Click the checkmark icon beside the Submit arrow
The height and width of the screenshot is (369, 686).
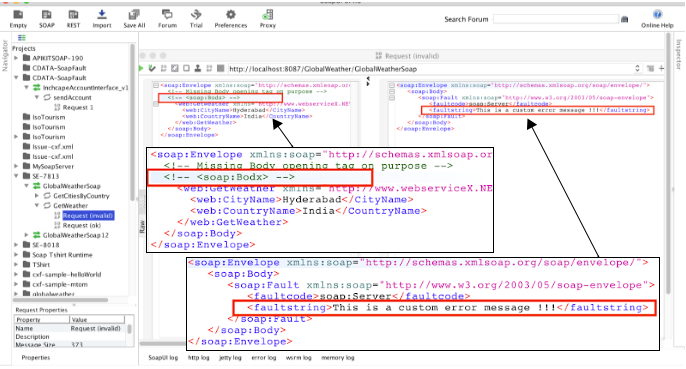[152, 68]
